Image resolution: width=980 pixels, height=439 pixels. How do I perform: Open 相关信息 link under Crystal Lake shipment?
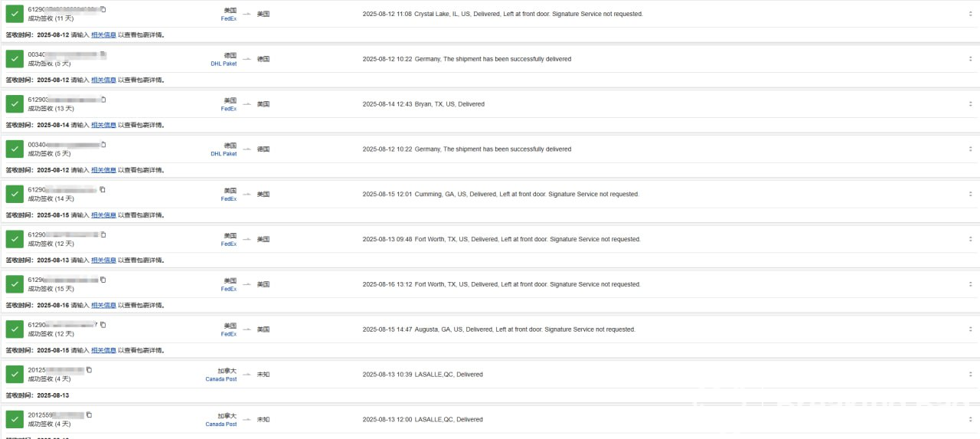[104, 34]
